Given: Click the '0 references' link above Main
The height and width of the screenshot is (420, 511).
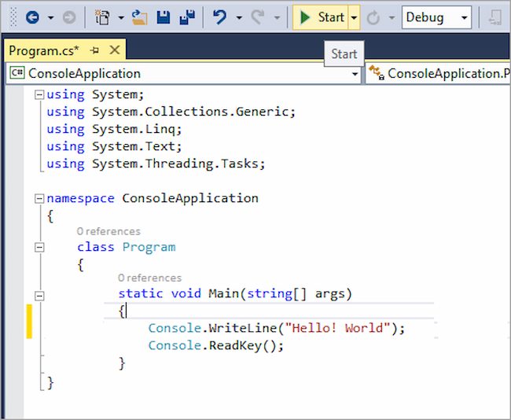Looking at the screenshot, I should coord(149,278).
